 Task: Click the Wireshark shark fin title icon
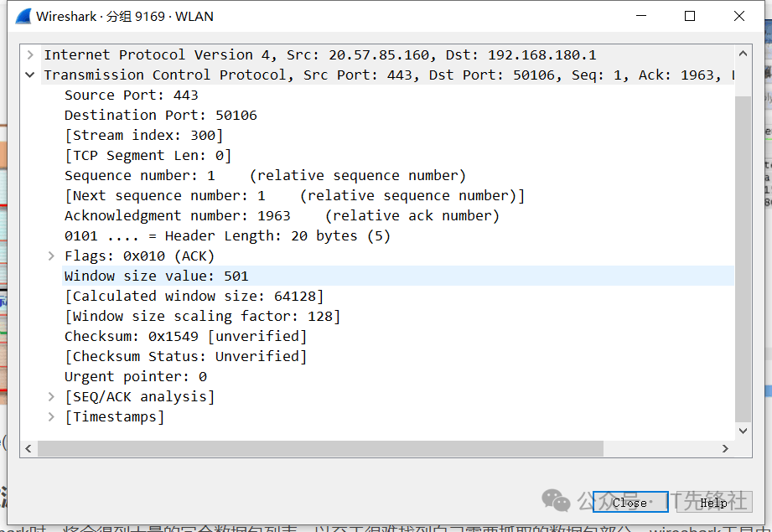point(23,16)
